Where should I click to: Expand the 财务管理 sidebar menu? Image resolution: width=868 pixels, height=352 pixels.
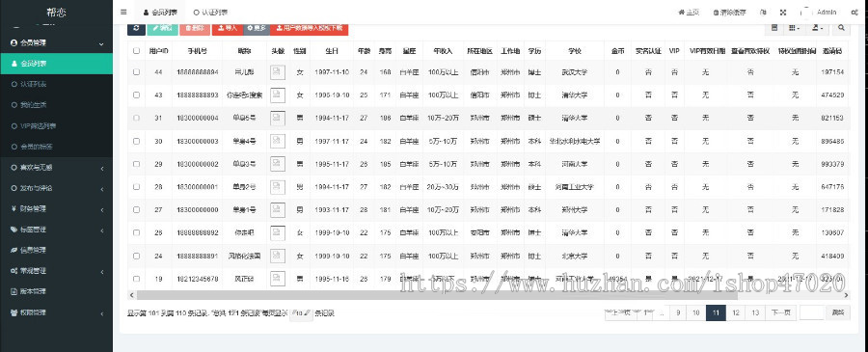point(56,208)
